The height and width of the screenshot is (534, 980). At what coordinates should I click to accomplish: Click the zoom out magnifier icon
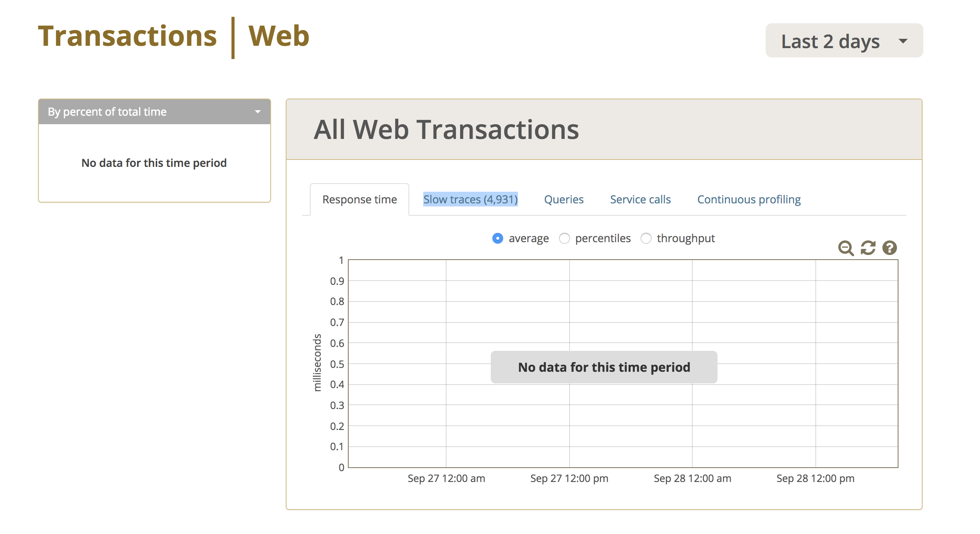846,248
